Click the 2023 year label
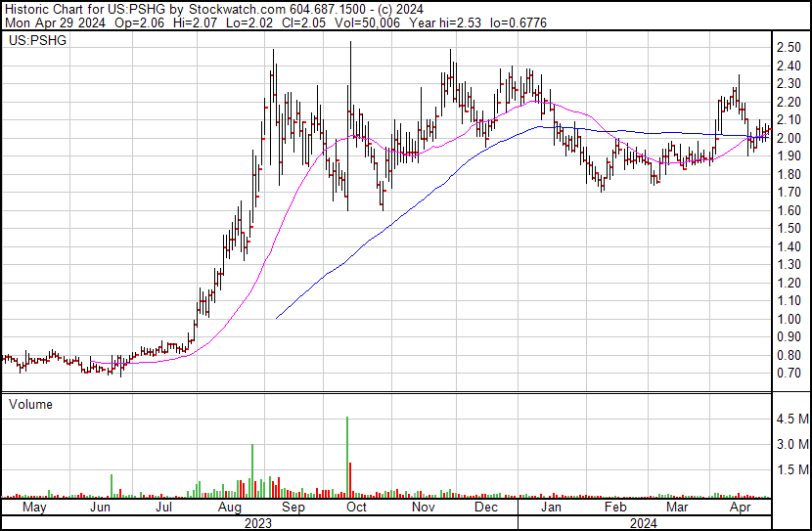 [258, 523]
